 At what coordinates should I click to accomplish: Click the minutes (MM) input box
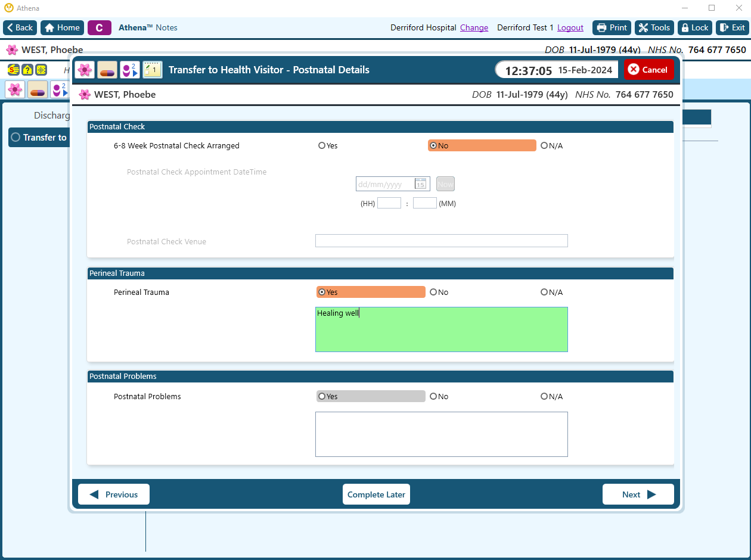[x=425, y=203]
